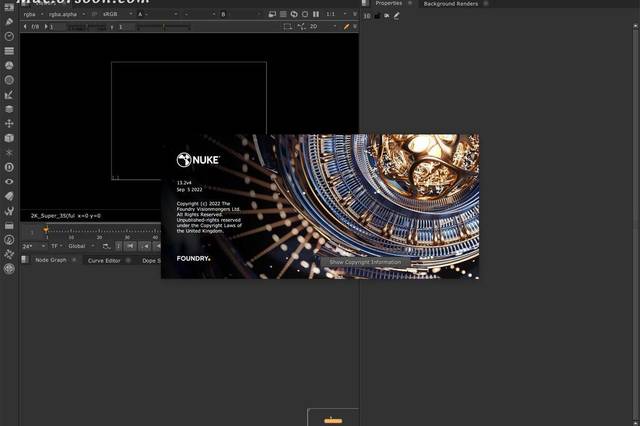Click the Properties panel pencil icon
The height and width of the screenshot is (426, 640).
(396, 16)
